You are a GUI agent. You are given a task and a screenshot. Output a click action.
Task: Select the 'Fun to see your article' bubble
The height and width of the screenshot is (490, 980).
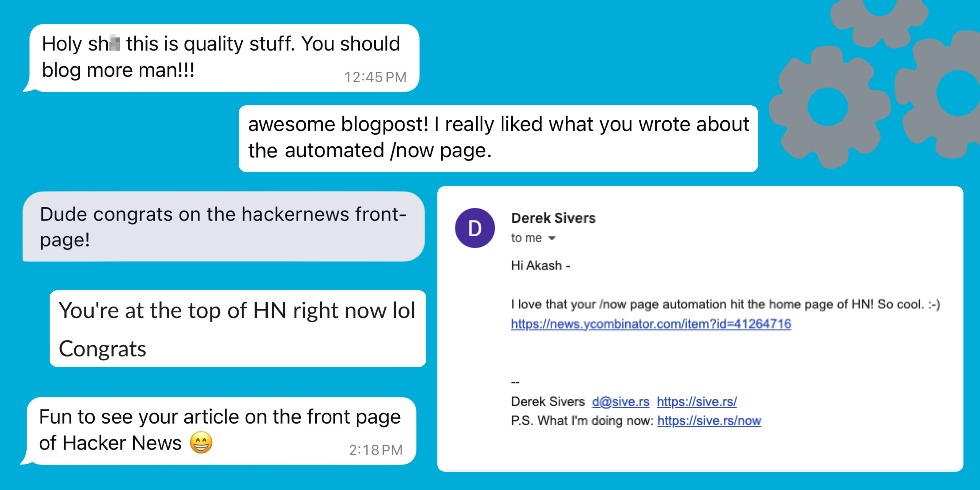pos(218,431)
